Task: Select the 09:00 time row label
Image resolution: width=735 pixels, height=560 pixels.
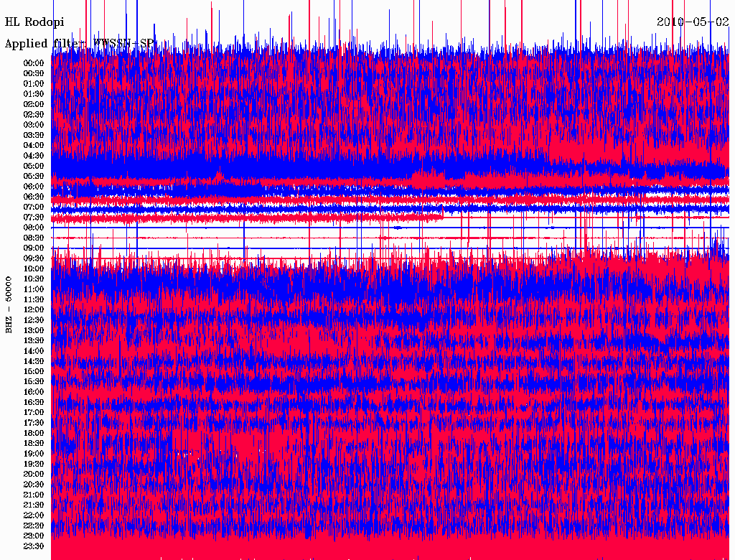Action: coord(34,248)
